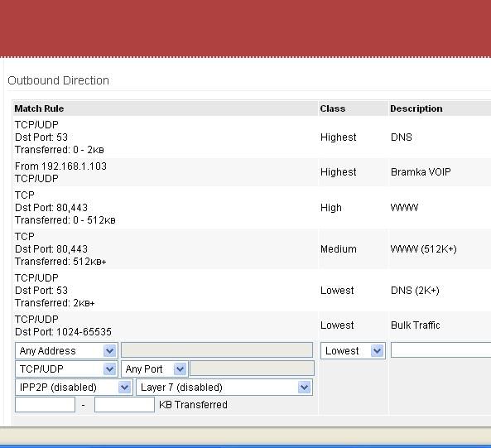The height and width of the screenshot is (448, 491).
Task: Click the DNS (2K+) Lowest rule
Action: point(252,290)
